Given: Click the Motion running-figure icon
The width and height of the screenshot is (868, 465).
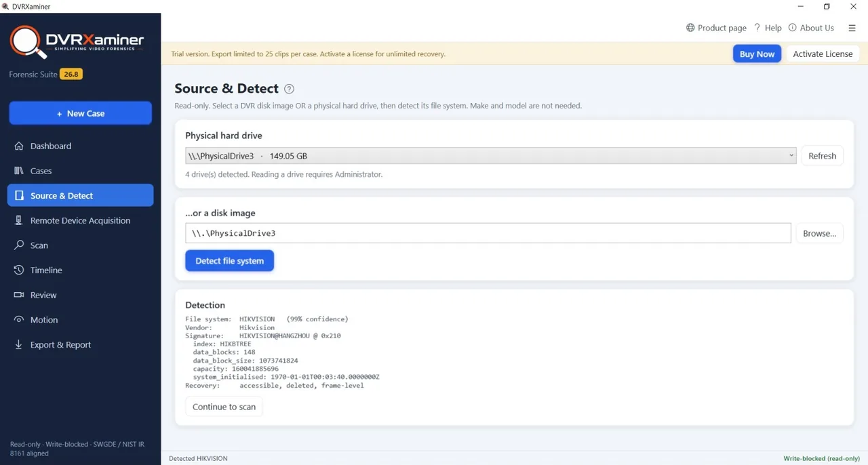Looking at the screenshot, I should coord(19,320).
